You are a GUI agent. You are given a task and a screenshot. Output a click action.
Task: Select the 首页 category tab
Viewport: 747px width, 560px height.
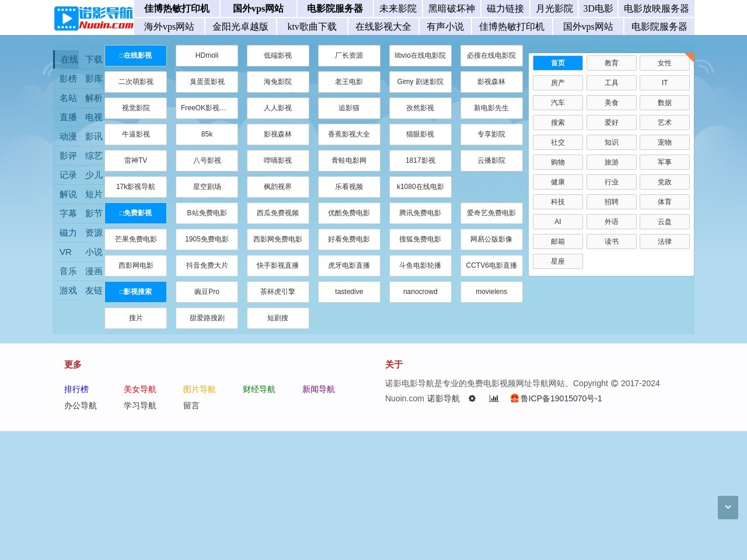coord(558,63)
